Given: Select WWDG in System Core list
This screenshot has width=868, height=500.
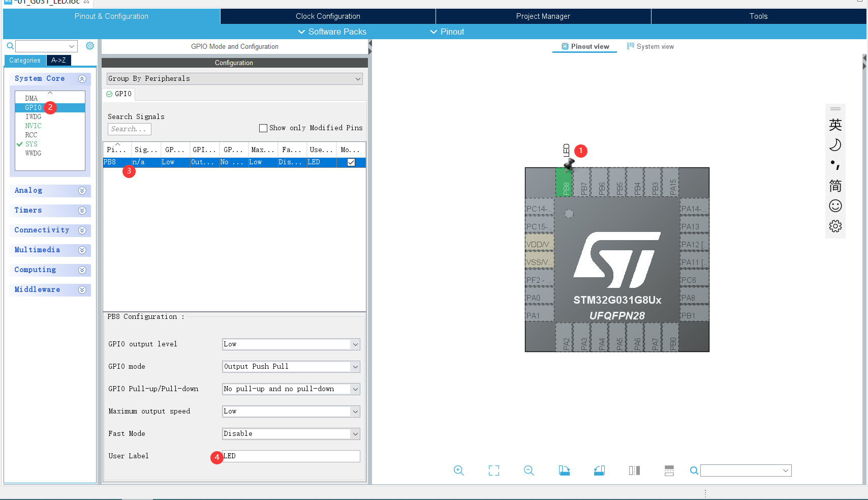Looking at the screenshot, I should click(x=34, y=153).
